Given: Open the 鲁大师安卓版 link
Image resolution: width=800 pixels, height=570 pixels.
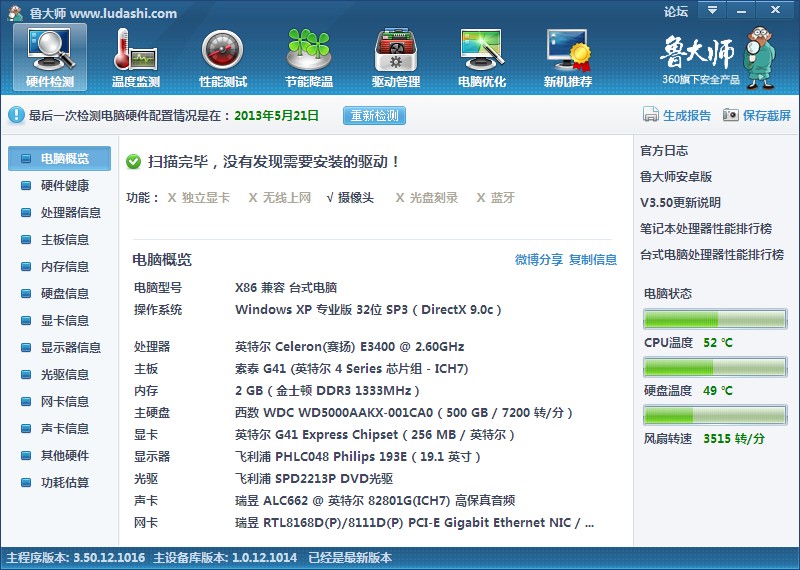Looking at the screenshot, I should (x=676, y=177).
